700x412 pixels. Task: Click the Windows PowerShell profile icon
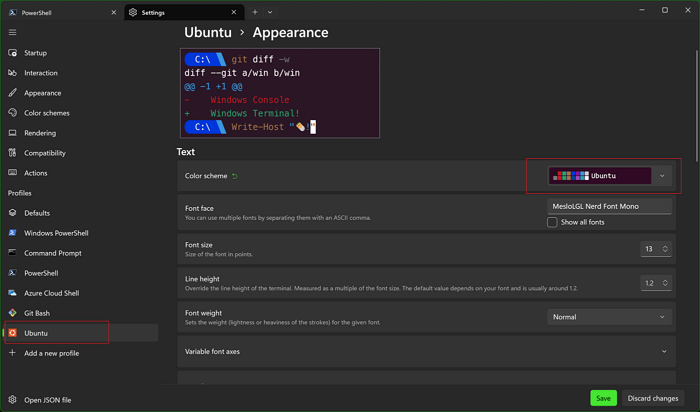(12, 233)
